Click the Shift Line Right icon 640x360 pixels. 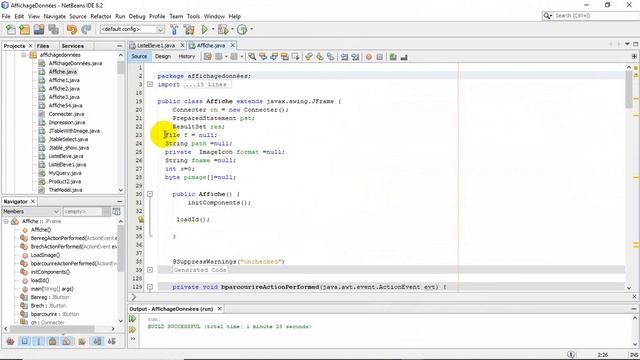click(x=355, y=57)
